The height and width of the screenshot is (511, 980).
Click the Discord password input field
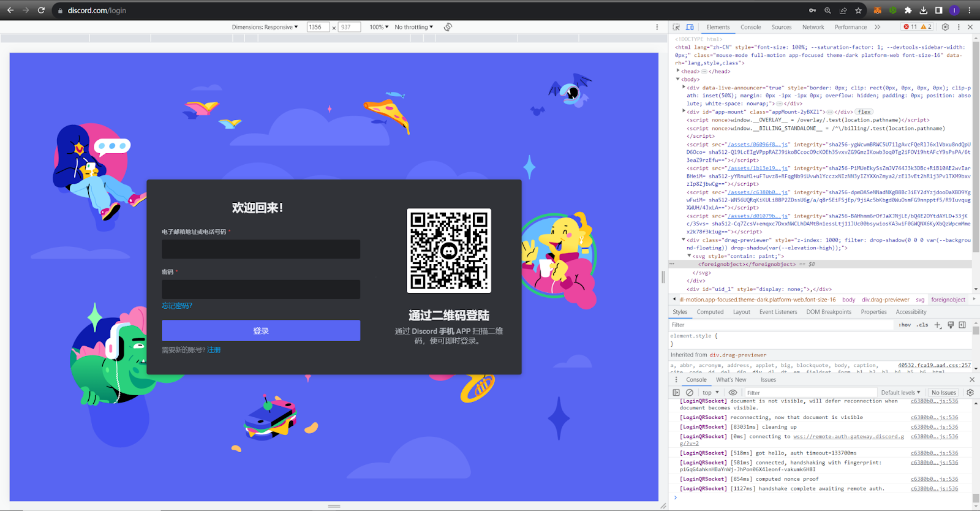click(261, 289)
